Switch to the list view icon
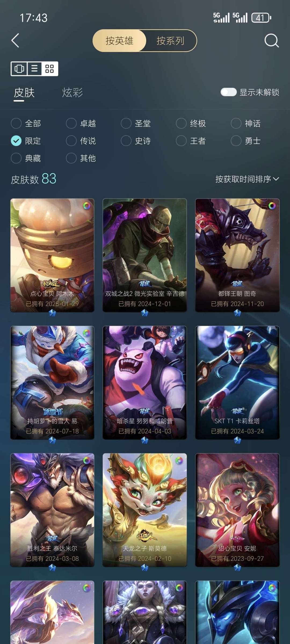 click(x=34, y=69)
